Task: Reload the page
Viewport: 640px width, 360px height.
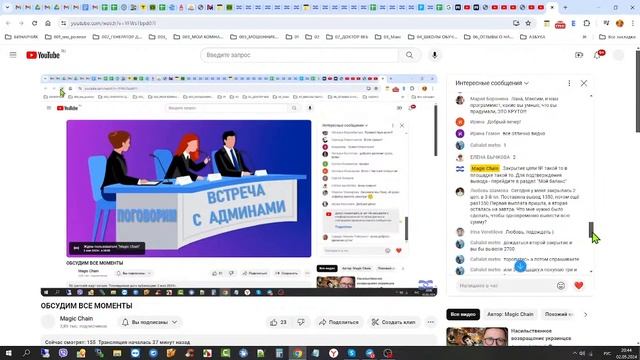Action: pos(35,23)
